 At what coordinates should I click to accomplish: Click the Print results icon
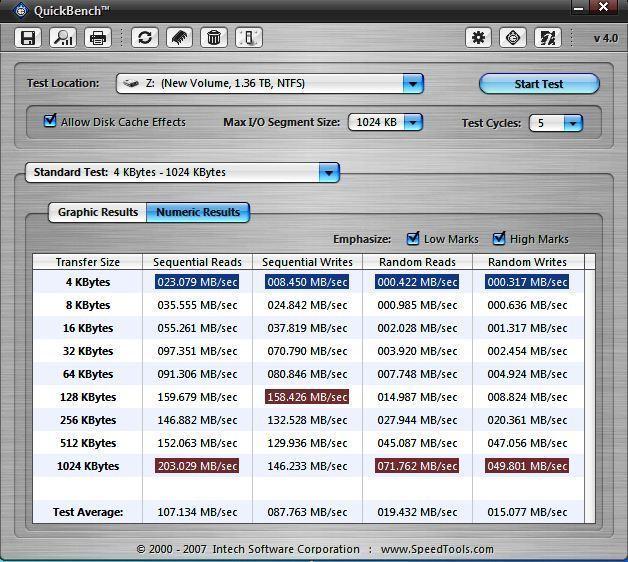(x=98, y=38)
